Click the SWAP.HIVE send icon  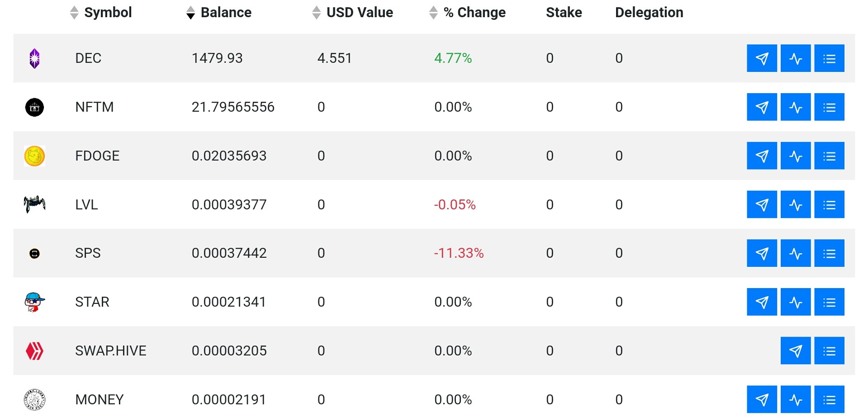pyautogui.click(x=796, y=351)
